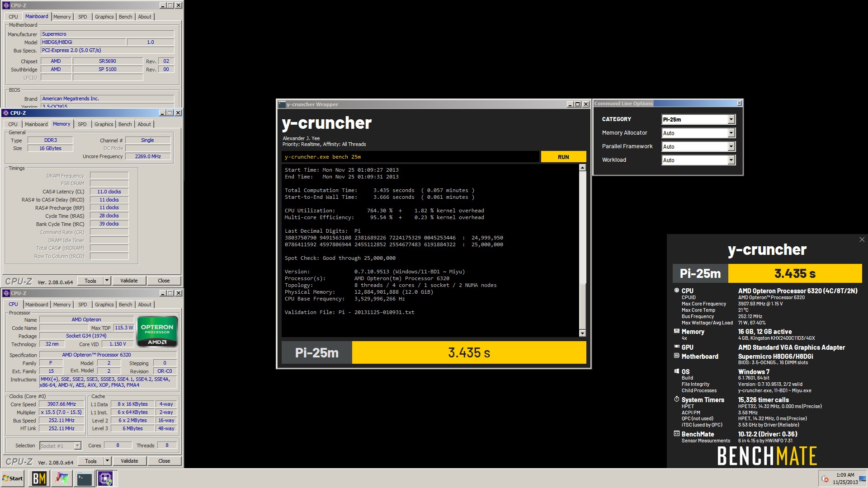Click the y-cruncher Wrapper title bar icon
Screen dimensions: 868x488
coord(282,104)
